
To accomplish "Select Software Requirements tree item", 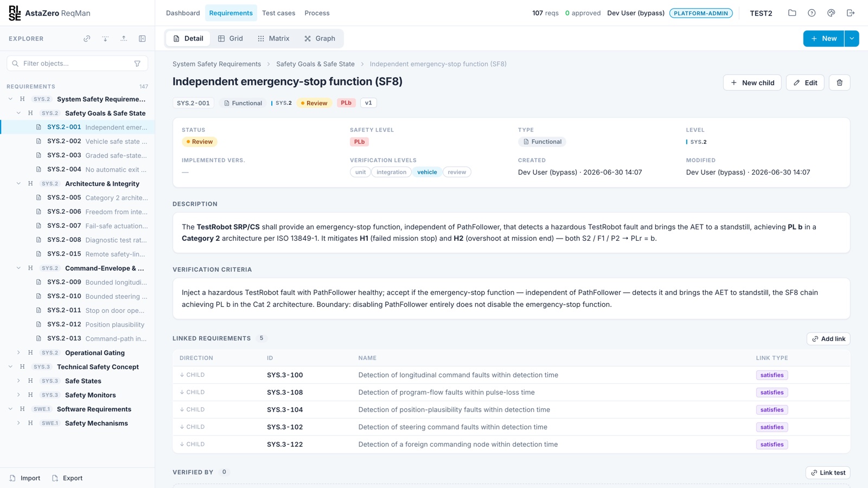I will 77,409.
